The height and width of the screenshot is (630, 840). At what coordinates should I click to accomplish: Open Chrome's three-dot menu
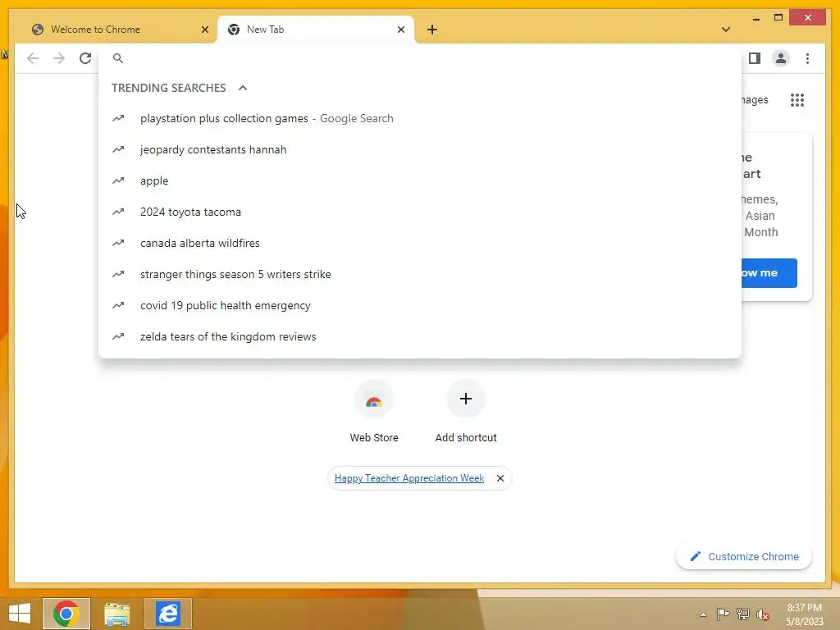[x=807, y=58]
